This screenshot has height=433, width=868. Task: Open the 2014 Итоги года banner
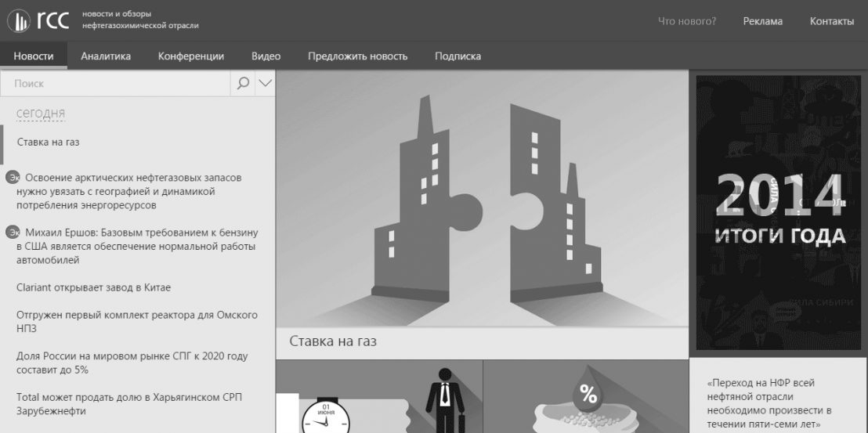(779, 212)
